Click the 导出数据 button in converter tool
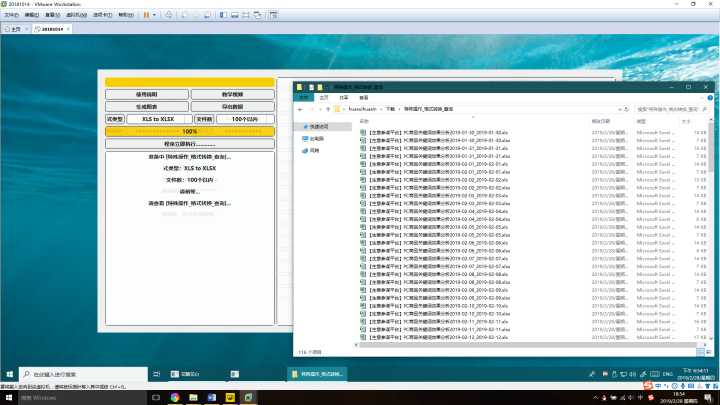Screen dimensions: 720x405 (232, 107)
